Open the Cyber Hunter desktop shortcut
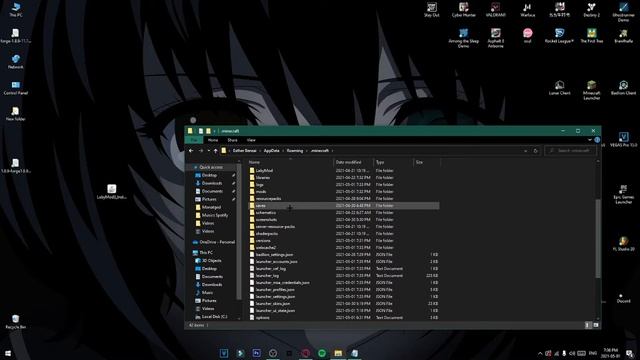640x360 pixels. [463, 9]
